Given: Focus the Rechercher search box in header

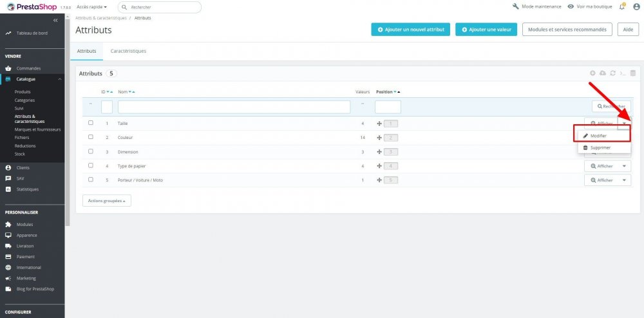Looking at the screenshot, I should [159, 7].
